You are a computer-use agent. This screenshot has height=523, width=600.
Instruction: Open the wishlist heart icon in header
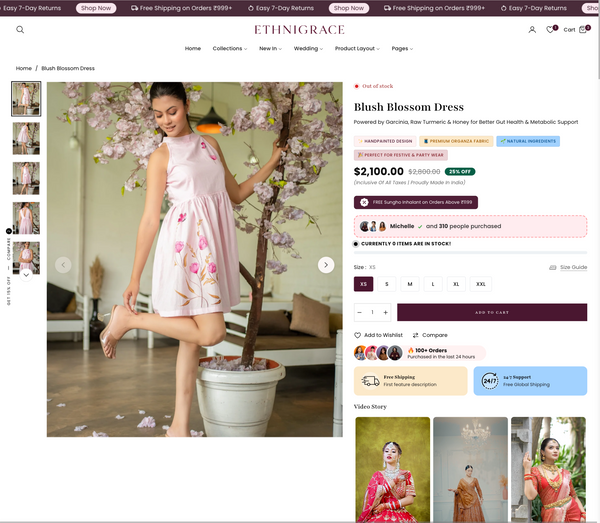click(x=550, y=29)
